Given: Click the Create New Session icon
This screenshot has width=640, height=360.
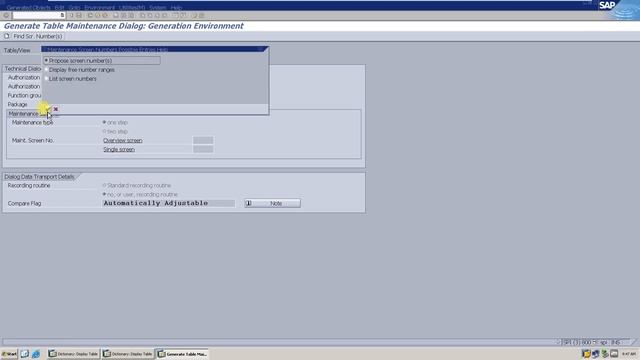Looking at the screenshot, I should (x=176, y=16).
